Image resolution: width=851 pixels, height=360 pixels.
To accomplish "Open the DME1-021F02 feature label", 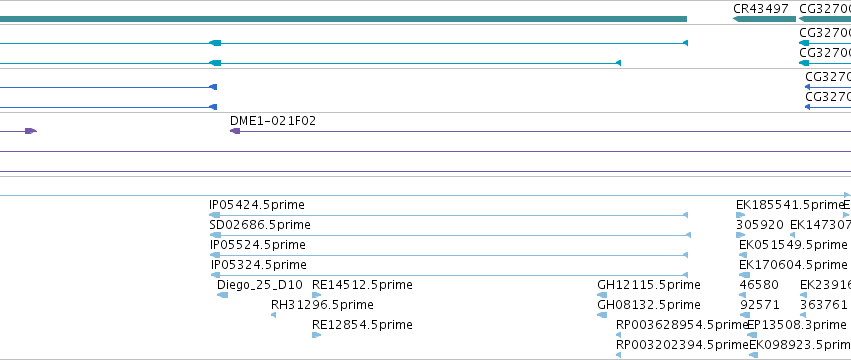I will 272,121.
